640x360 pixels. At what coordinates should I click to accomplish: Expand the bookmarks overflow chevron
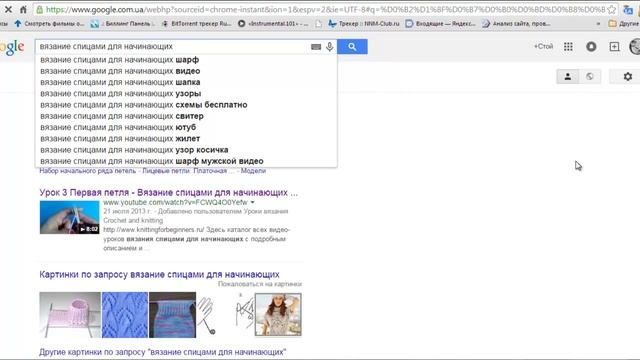(598, 24)
